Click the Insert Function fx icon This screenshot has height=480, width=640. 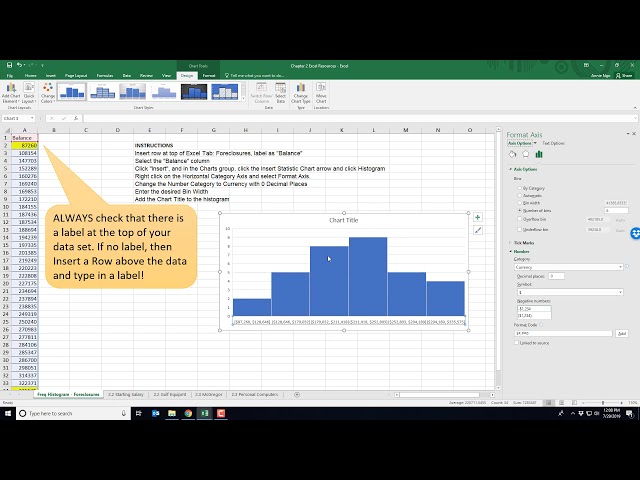coord(76,118)
